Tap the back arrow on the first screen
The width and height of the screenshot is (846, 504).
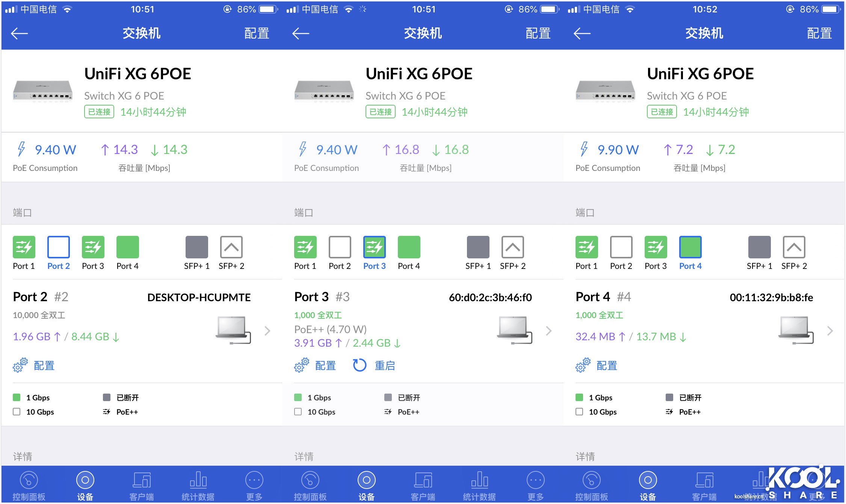point(19,33)
